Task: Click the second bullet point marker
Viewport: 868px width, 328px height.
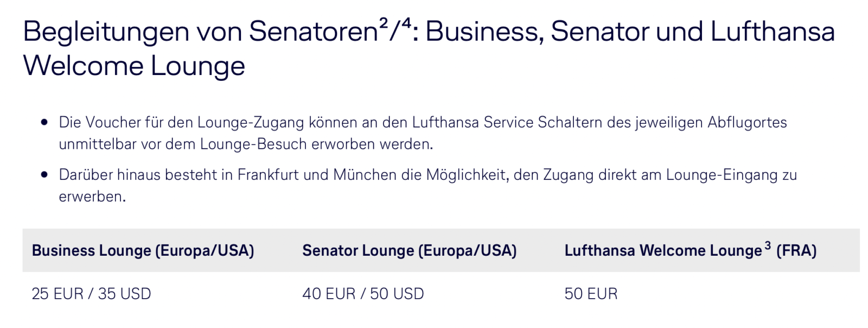Action: (x=44, y=175)
